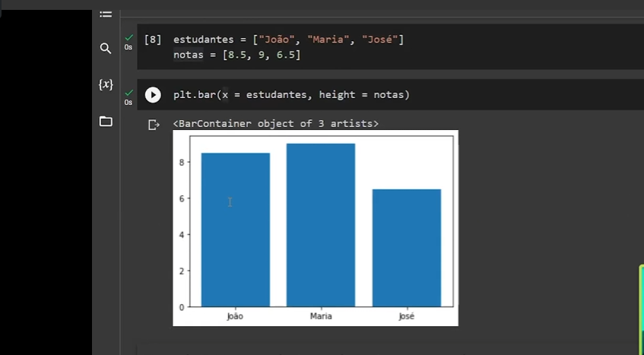Click into the plt.bar code line

pyautogui.click(x=292, y=95)
